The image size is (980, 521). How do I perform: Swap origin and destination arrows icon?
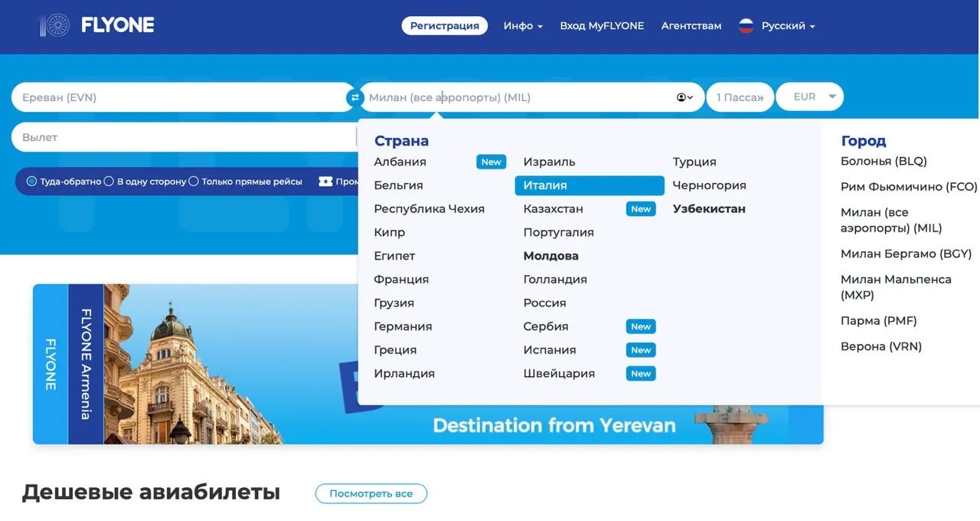tap(354, 97)
